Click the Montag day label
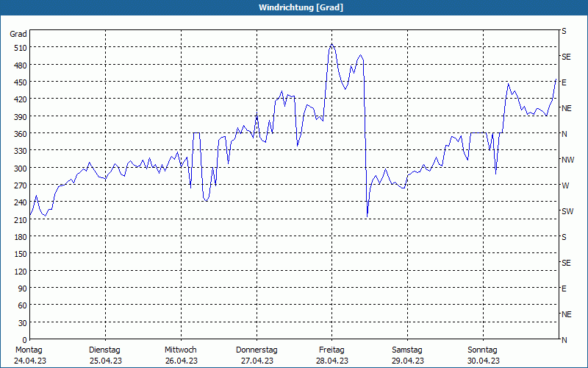588x368 pixels. click(x=29, y=350)
